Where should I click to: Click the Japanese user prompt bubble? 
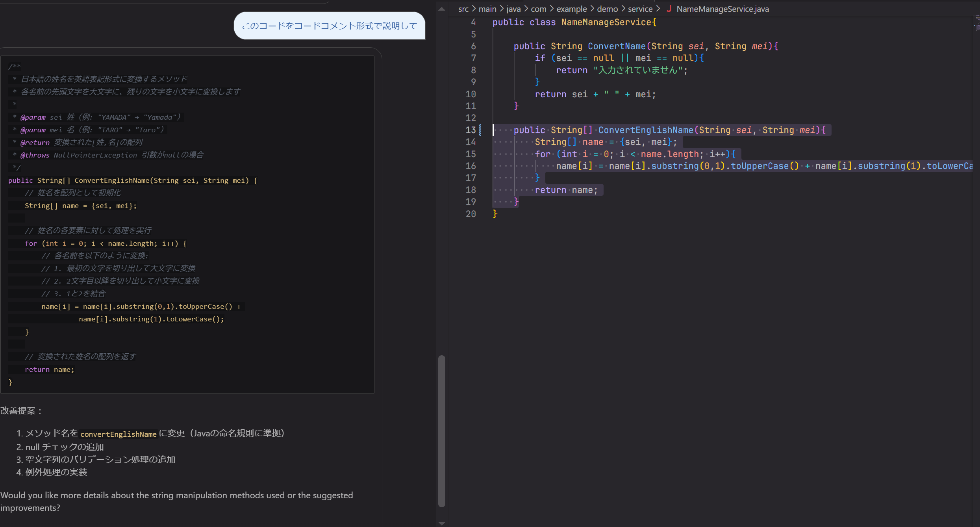[x=330, y=26]
